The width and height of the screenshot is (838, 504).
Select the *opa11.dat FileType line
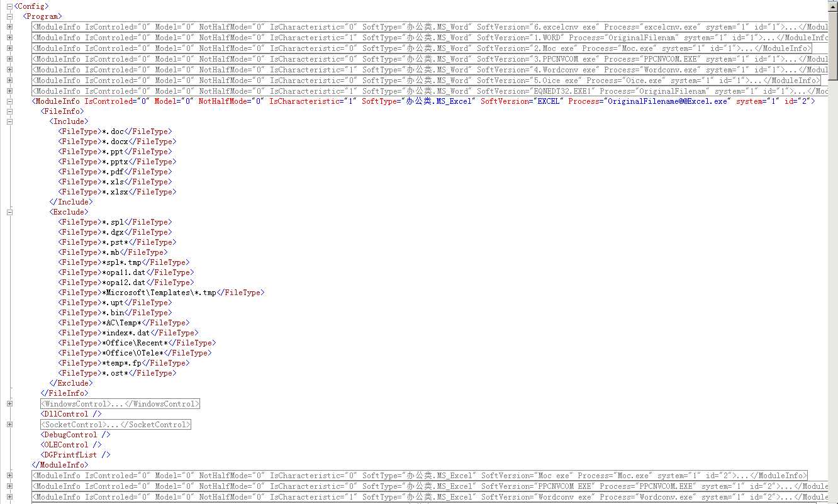pyautogui.click(x=126, y=272)
